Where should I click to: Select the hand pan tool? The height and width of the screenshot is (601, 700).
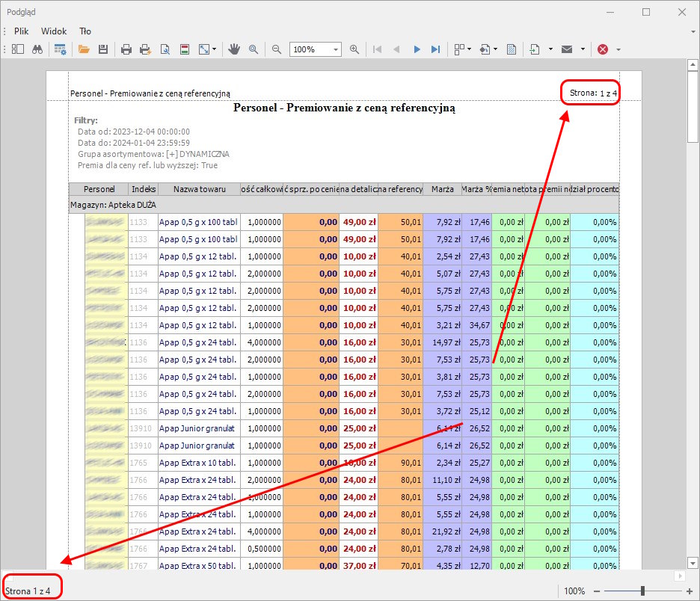(x=234, y=49)
